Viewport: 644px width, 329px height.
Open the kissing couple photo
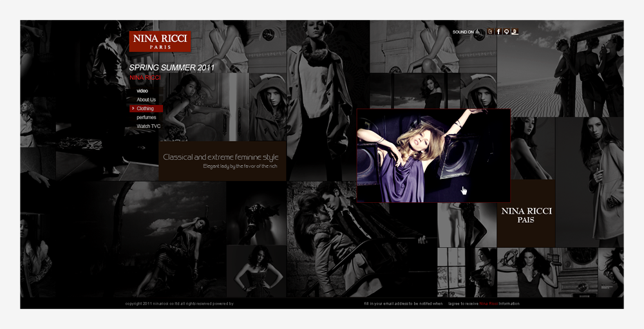point(361,240)
